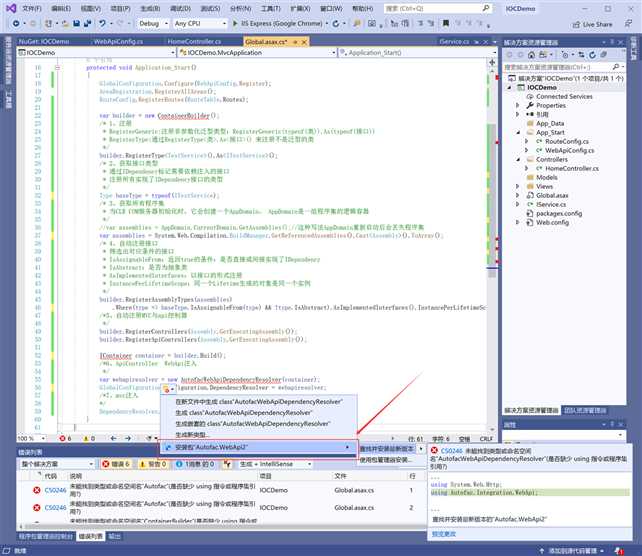Click the Solution Explorer Home icon
This screenshot has width=642, height=556.
531,54
